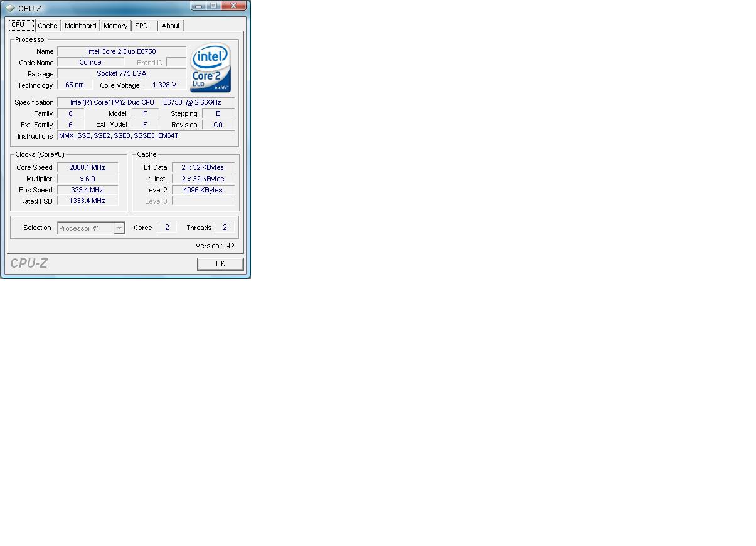Click the CPU-Z title bar icon
Viewport: 756px width, 546px height.
10,8
